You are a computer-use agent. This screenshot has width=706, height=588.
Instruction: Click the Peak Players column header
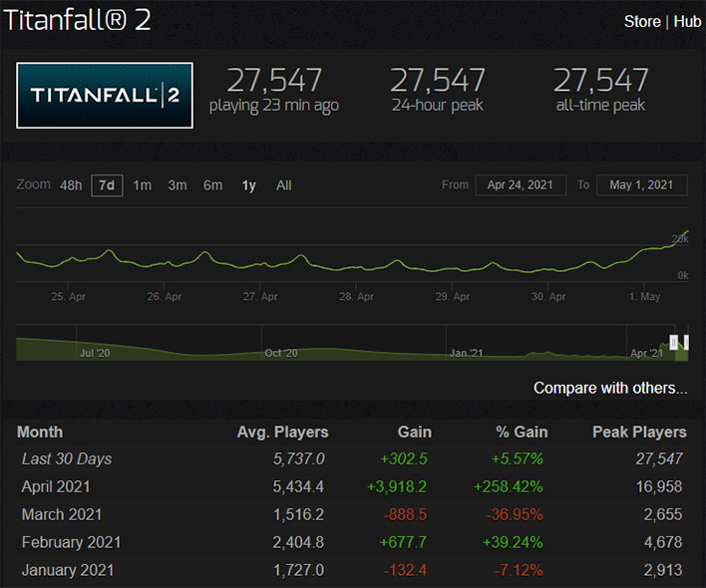(639, 432)
